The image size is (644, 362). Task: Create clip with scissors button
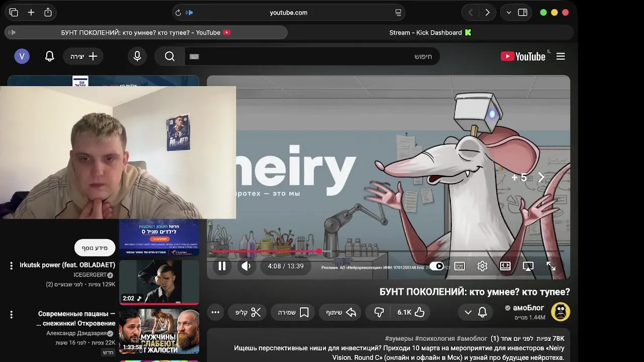click(248, 312)
